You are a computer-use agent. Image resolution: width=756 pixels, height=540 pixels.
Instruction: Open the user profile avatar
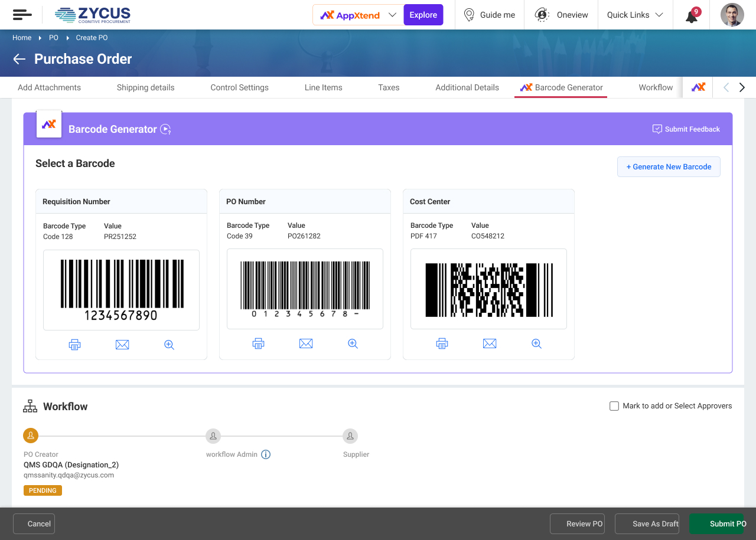732,15
